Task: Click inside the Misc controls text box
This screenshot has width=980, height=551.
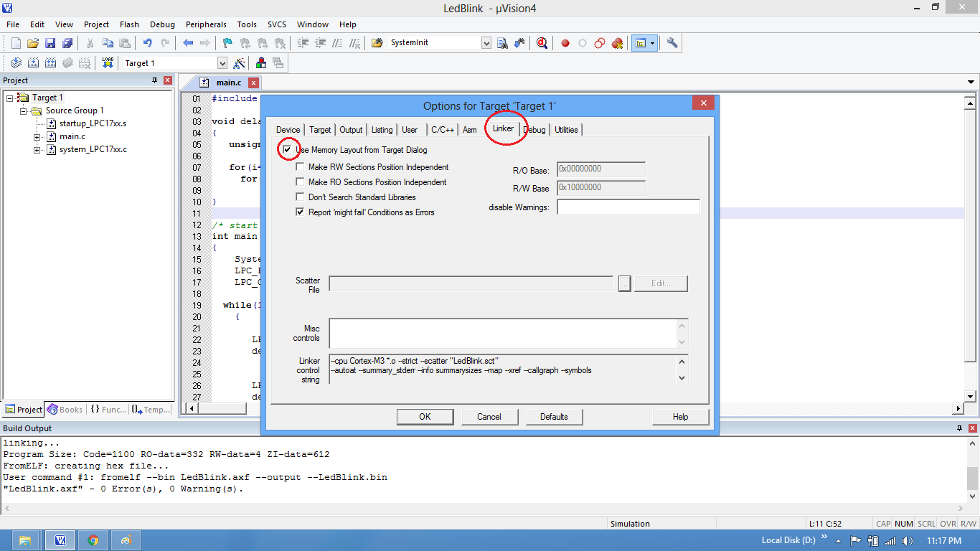Action: click(503, 334)
